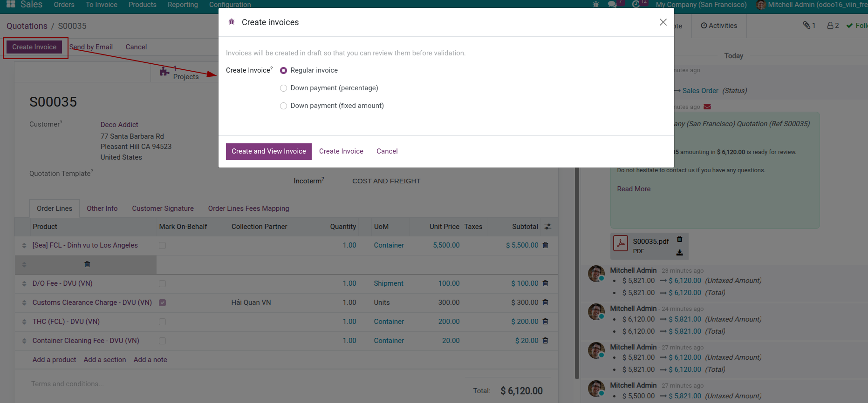868x403 pixels.
Task: Open the apps grid menu icon
Action: (x=11, y=4)
